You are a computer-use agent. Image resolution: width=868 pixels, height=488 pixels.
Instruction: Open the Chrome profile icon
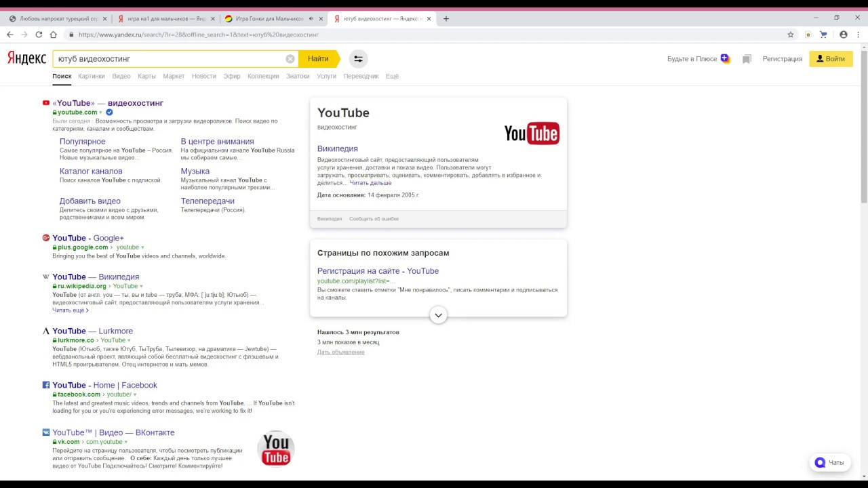click(x=844, y=35)
